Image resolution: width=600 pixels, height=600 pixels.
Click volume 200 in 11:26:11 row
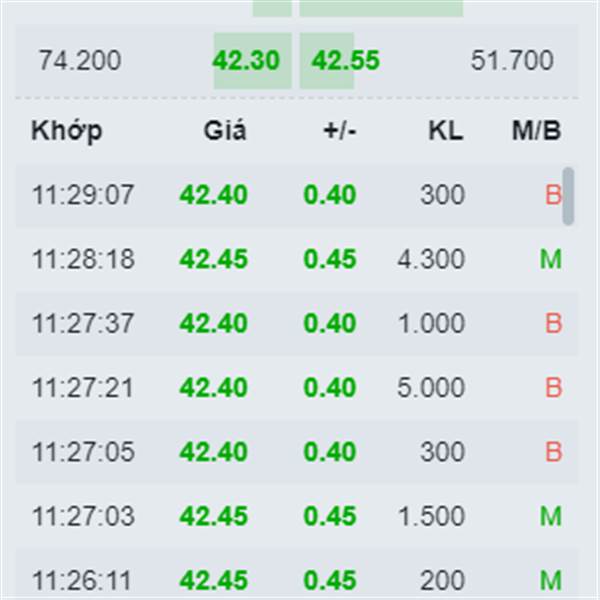(x=443, y=580)
